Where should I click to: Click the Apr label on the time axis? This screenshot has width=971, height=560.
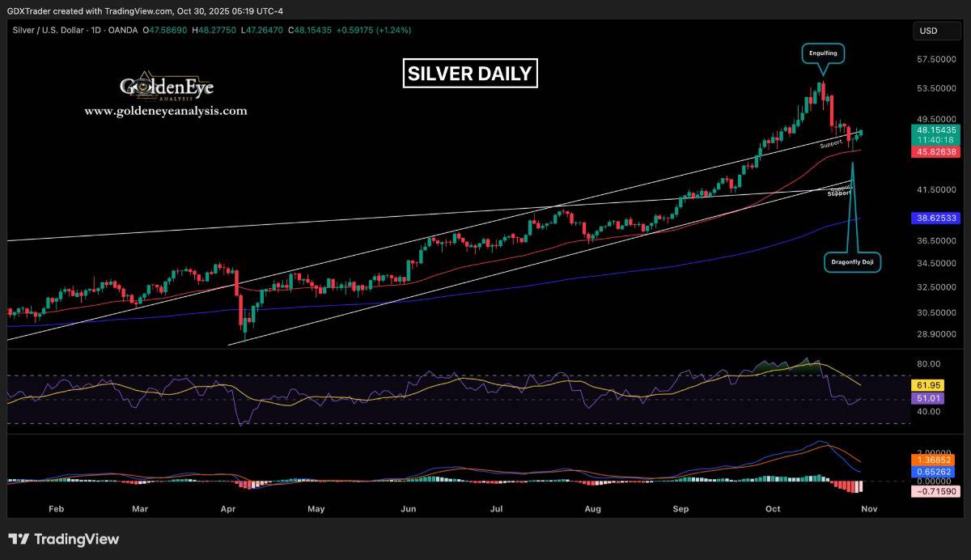click(227, 509)
